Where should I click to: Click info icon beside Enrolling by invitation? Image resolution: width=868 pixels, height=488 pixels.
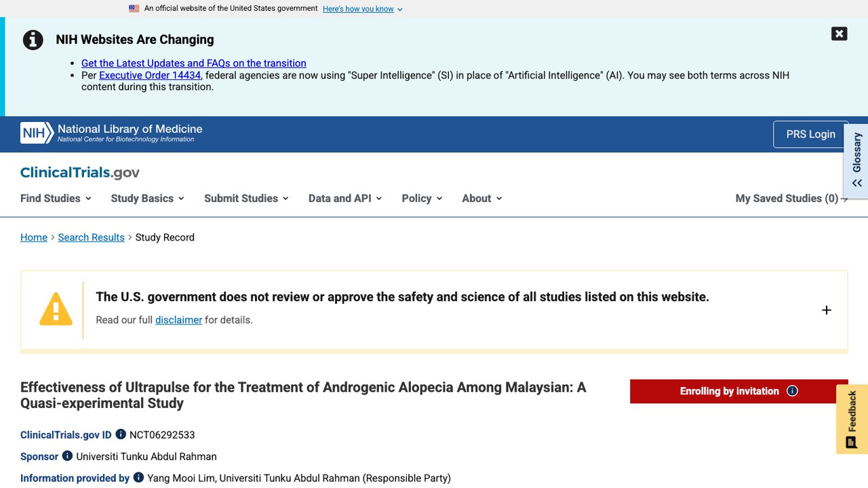[792, 391]
